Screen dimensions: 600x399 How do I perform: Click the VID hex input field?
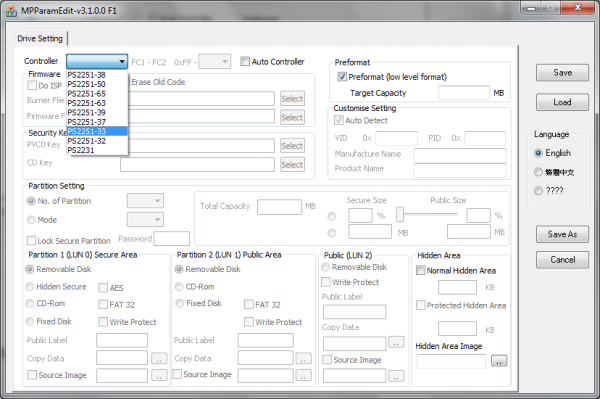pyautogui.click(x=396, y=138)
